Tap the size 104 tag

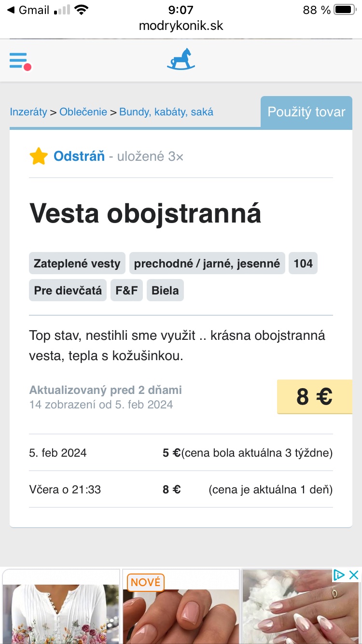(x=303, y=264)
